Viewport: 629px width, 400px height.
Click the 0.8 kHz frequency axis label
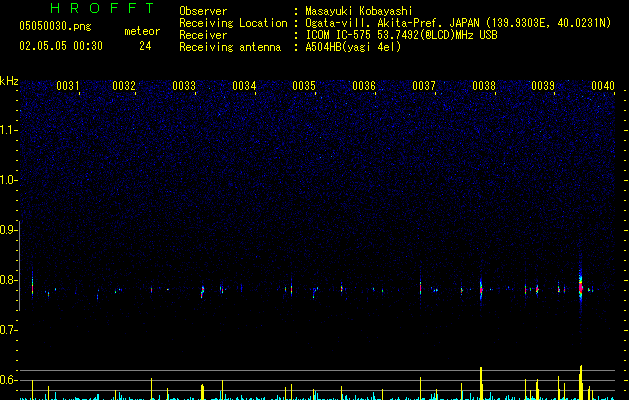(9, 280)
